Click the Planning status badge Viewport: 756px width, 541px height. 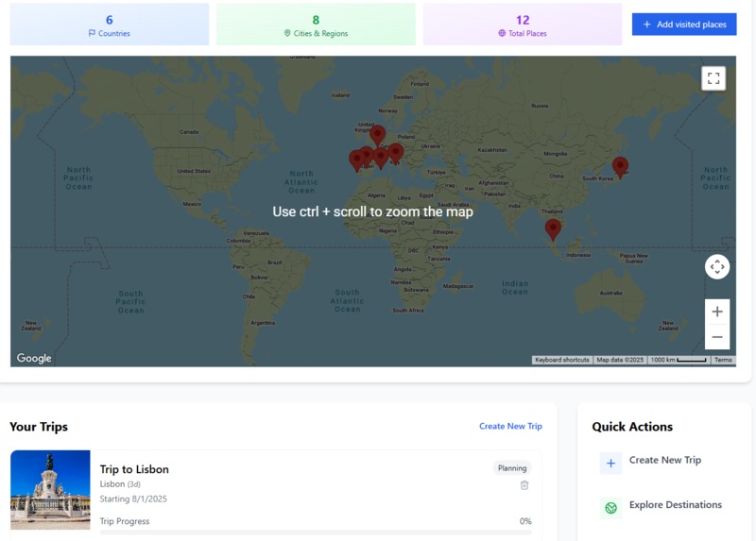pos(512,467)
